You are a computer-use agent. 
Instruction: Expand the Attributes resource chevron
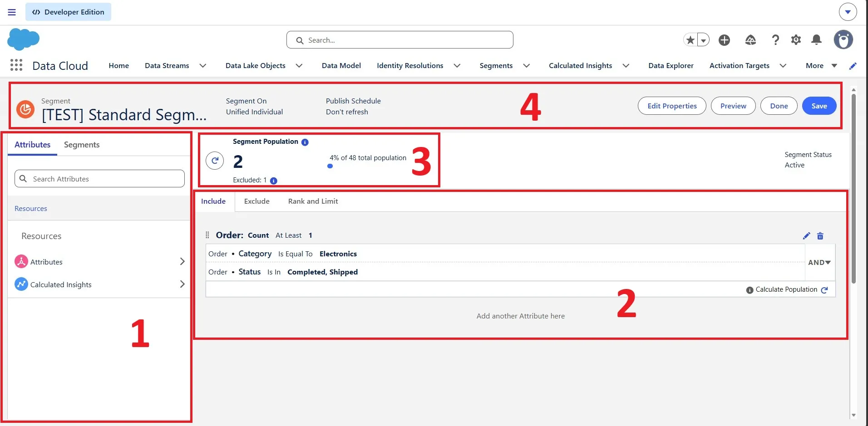[182, 261]
